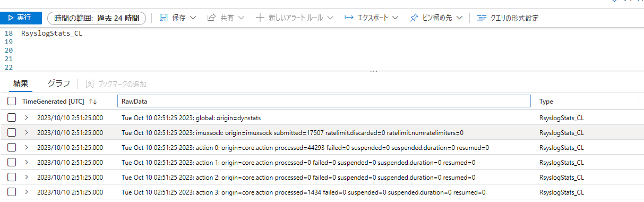Click the RawData column header field

click(x=324, y=101)
